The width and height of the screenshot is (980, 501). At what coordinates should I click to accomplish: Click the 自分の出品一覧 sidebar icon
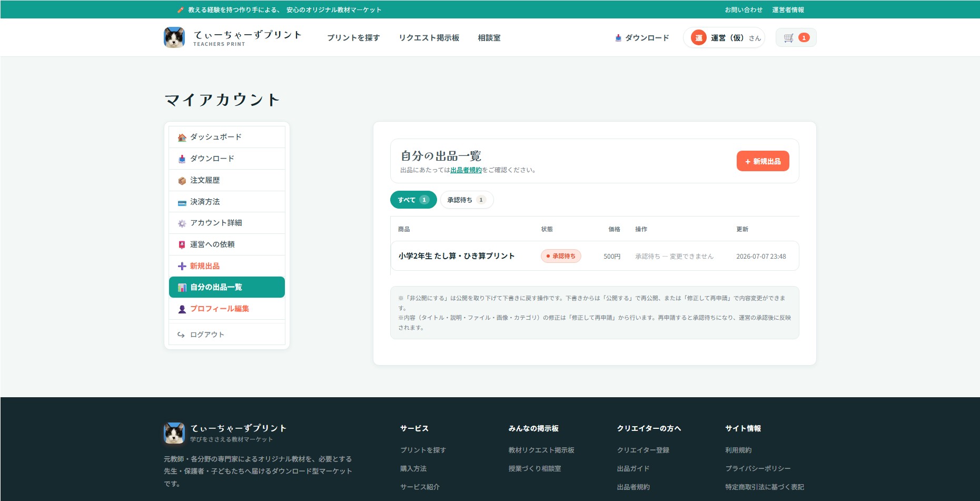182,288
